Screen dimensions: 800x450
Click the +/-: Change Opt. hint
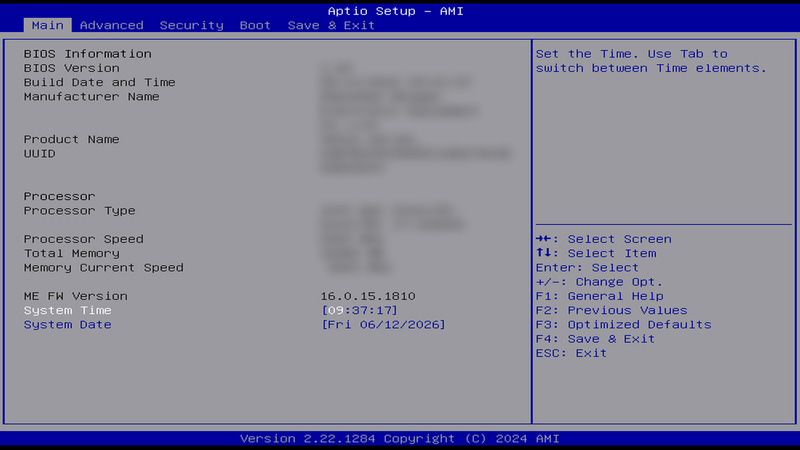[599, 282]
